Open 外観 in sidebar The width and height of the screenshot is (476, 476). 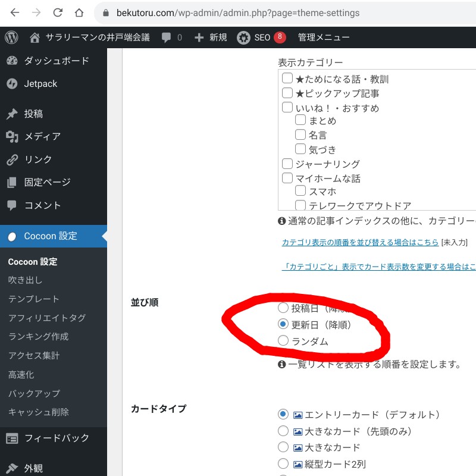(x=33, y=468)
